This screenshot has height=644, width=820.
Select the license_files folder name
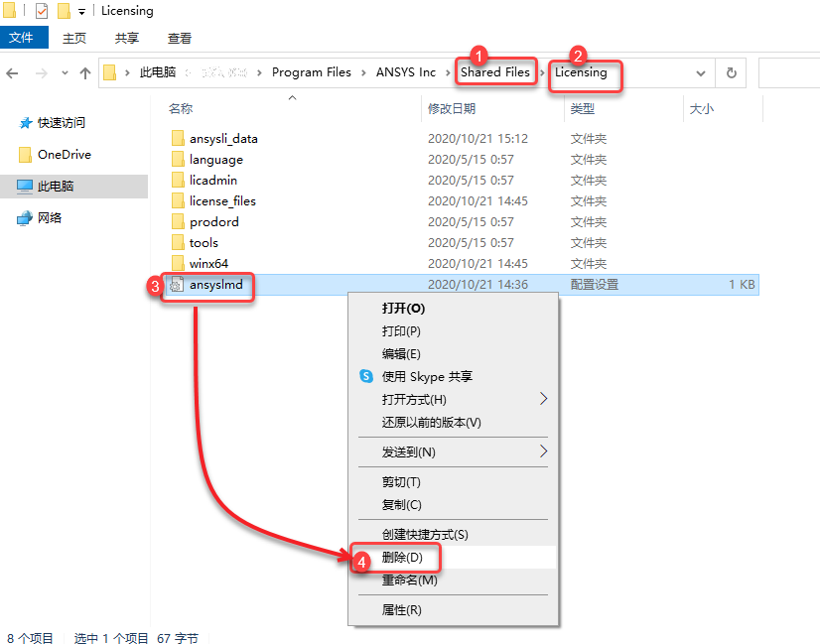point(222,201)
